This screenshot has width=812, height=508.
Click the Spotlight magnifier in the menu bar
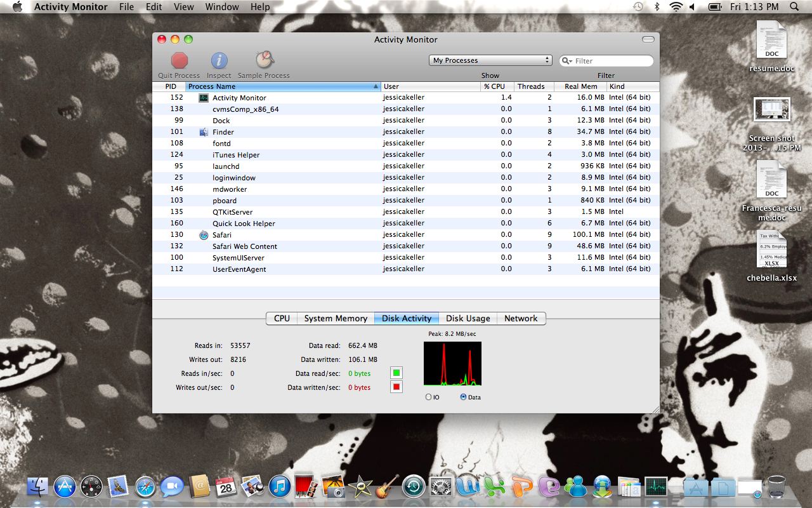pyautogui.click(x=794, y=7)
